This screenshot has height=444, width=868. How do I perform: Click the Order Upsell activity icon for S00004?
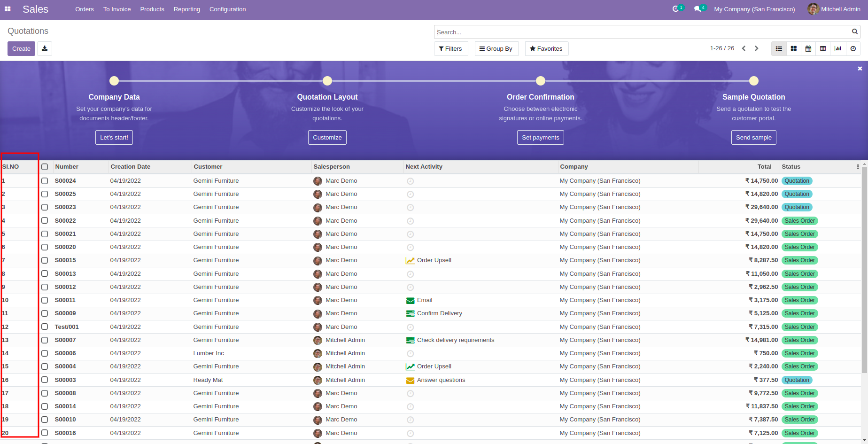[x=410, y=366]
